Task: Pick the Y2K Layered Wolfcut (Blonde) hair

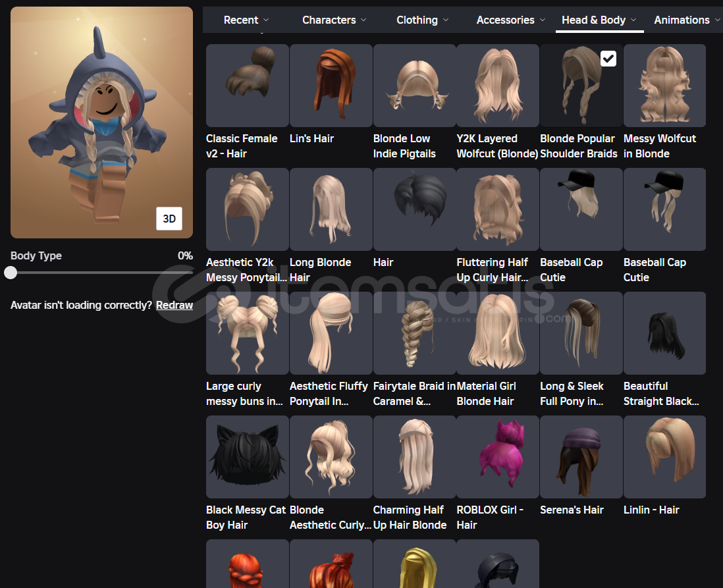Action: coord(498,86)
